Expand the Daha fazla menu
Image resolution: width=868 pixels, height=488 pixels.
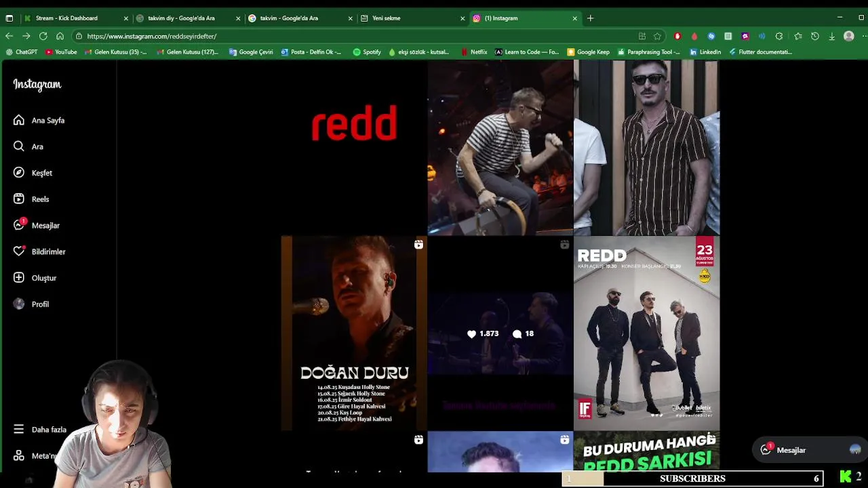tap(40, 429)
